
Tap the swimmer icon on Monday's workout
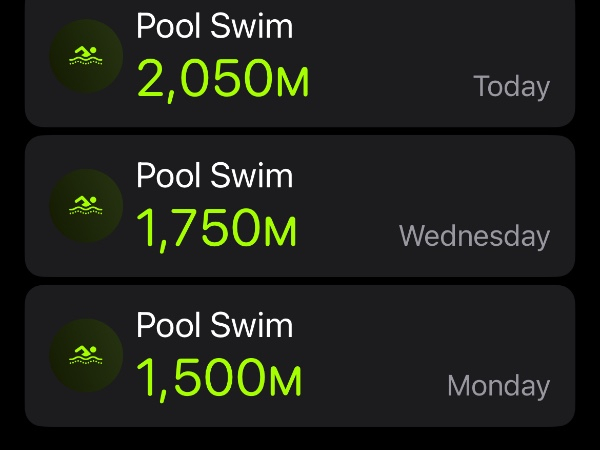click(x=86, y=355)
